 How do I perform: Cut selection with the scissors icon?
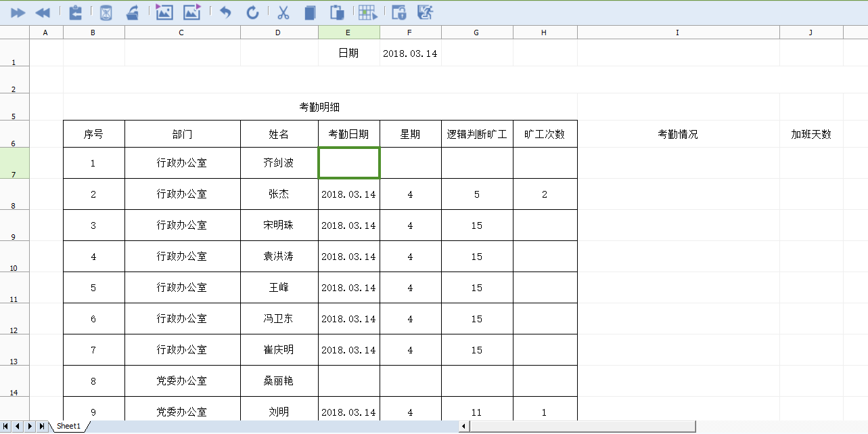point(283,12)
